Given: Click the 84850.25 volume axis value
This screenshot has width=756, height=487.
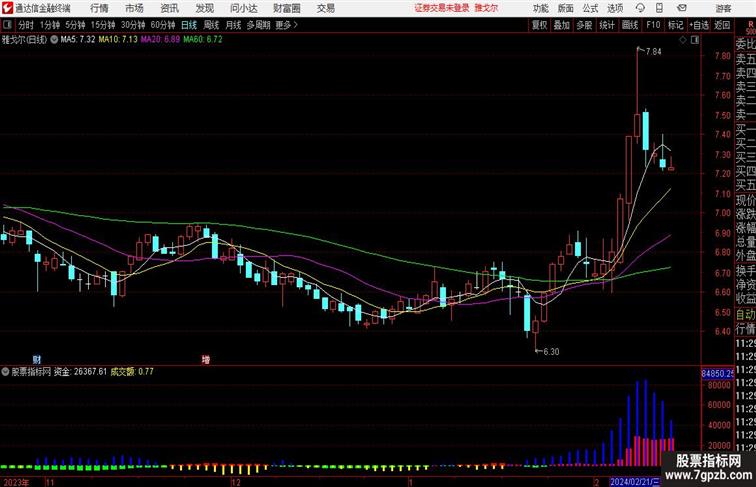Looking at the screenshot, I should 717,374.
